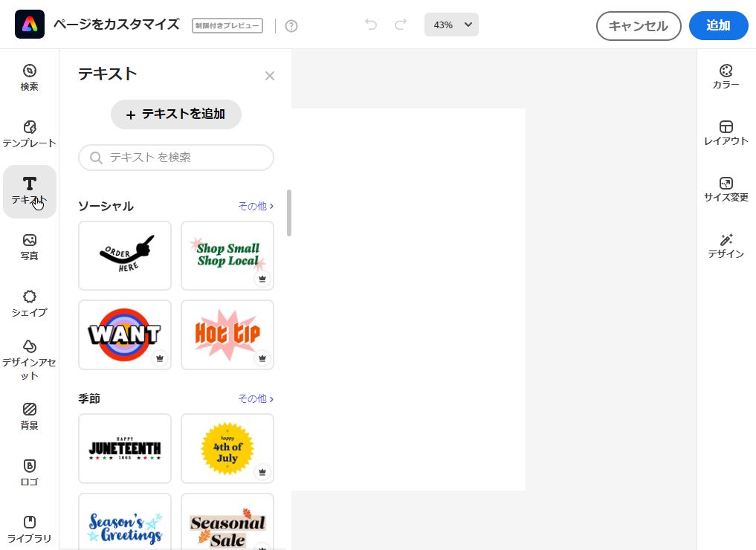Open the 写真 (Photos) panel
This screenshot has height=550, width=756.
29,247
